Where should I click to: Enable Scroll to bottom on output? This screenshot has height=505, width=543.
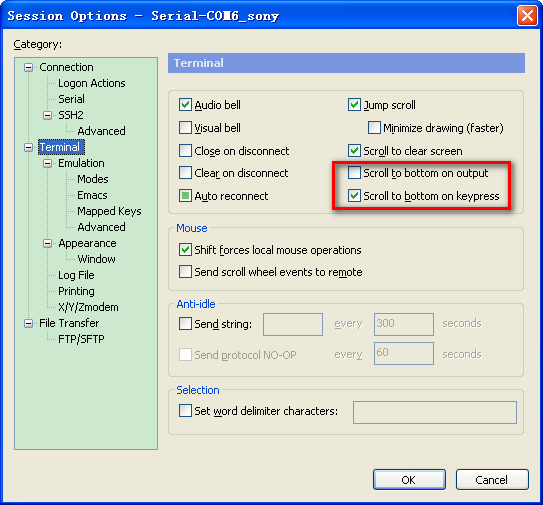click(354, 172)
